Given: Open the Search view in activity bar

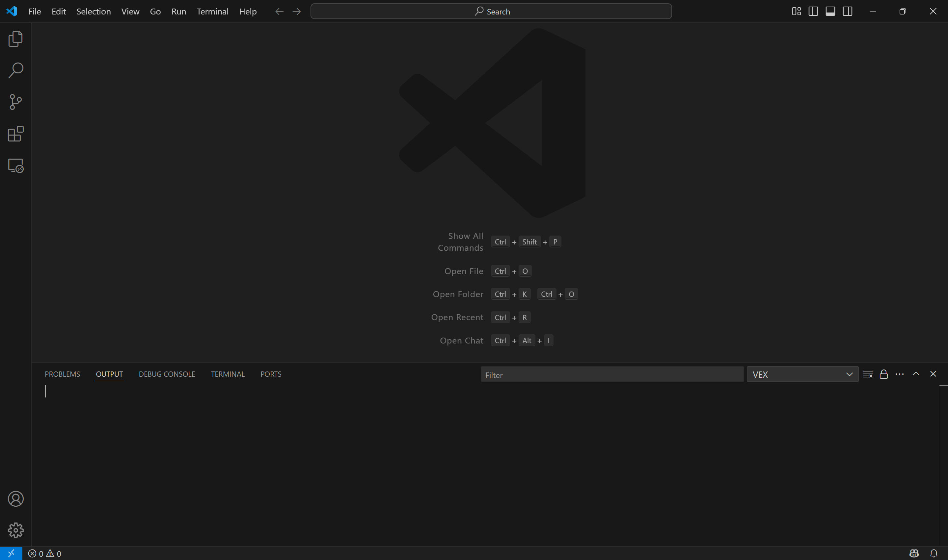Looking at the screenshot, I should pyautogui.click(x=15, y=70).
